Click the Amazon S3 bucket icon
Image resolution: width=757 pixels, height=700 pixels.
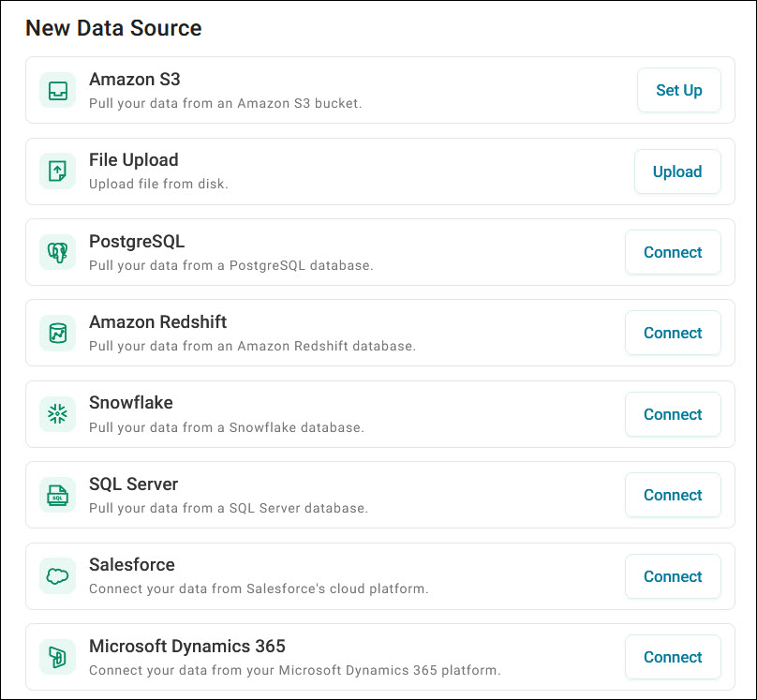[x=57, y=90]
